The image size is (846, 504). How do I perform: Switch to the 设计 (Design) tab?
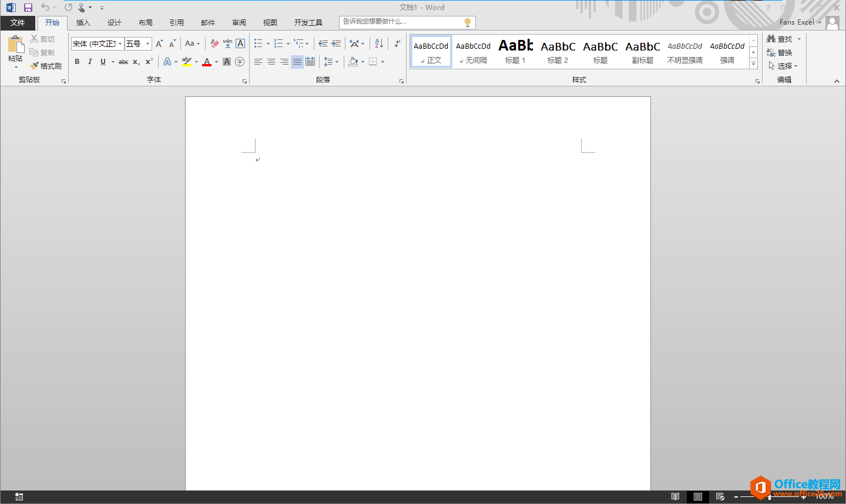coord(115,22)
